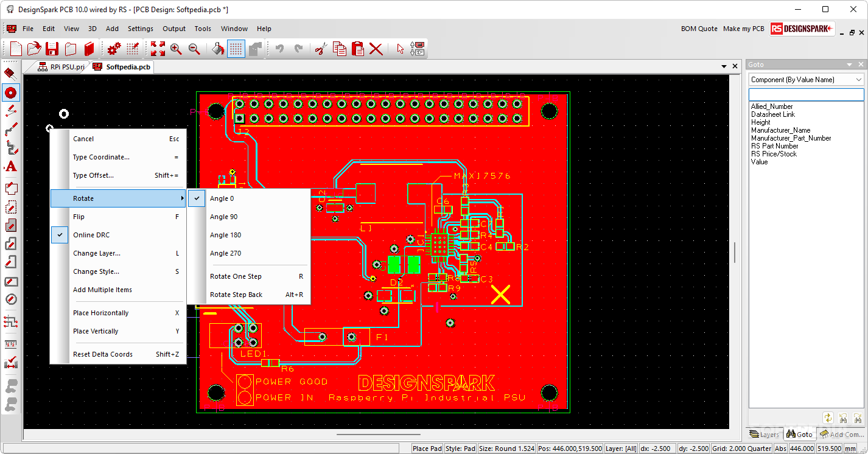Paste using the clipboard icon
Viewport: 868px width, 454px height.
358,49
